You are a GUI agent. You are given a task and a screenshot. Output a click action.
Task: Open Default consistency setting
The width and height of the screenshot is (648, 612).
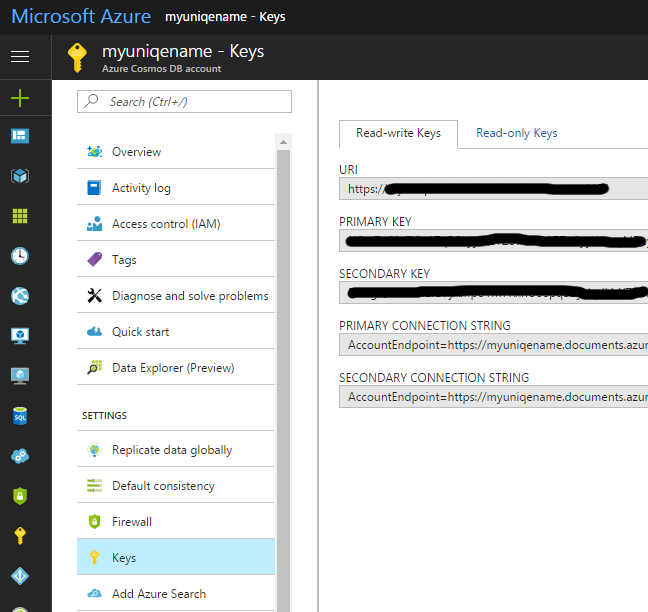[176, 486]
